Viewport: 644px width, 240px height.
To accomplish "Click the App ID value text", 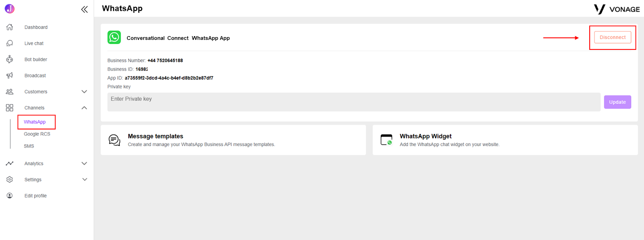I will (x=169, y=78).
